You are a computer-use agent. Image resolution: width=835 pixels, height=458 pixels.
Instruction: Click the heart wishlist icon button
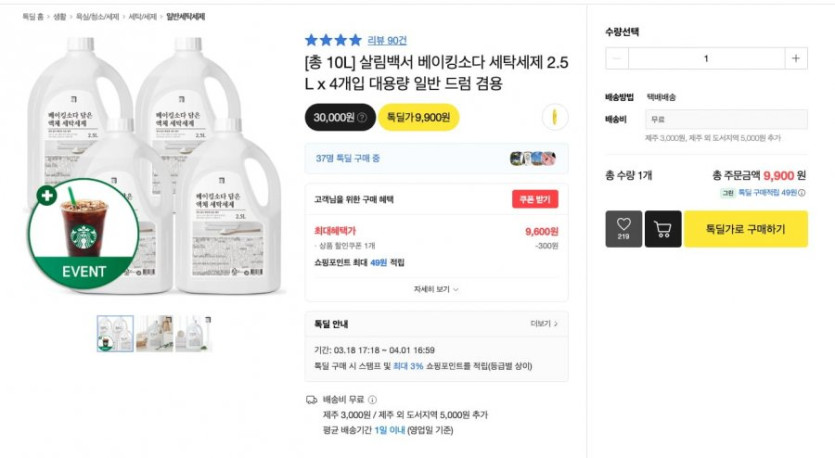tap(623, 229)
